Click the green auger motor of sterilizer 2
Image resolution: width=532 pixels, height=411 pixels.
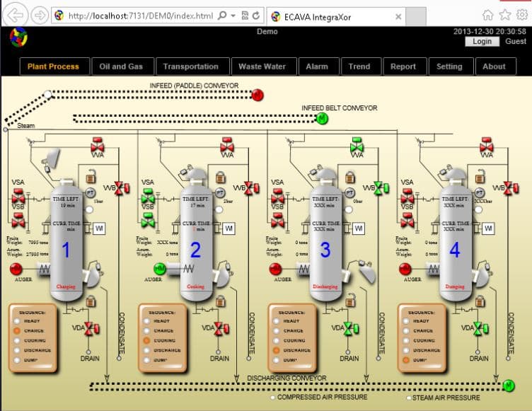click(159, 269)
